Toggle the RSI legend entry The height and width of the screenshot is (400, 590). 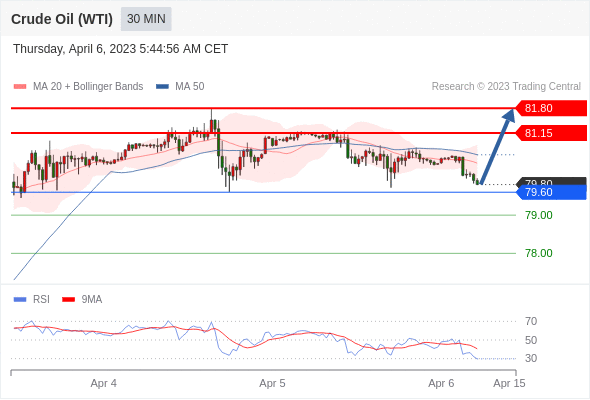coord(32,300)
